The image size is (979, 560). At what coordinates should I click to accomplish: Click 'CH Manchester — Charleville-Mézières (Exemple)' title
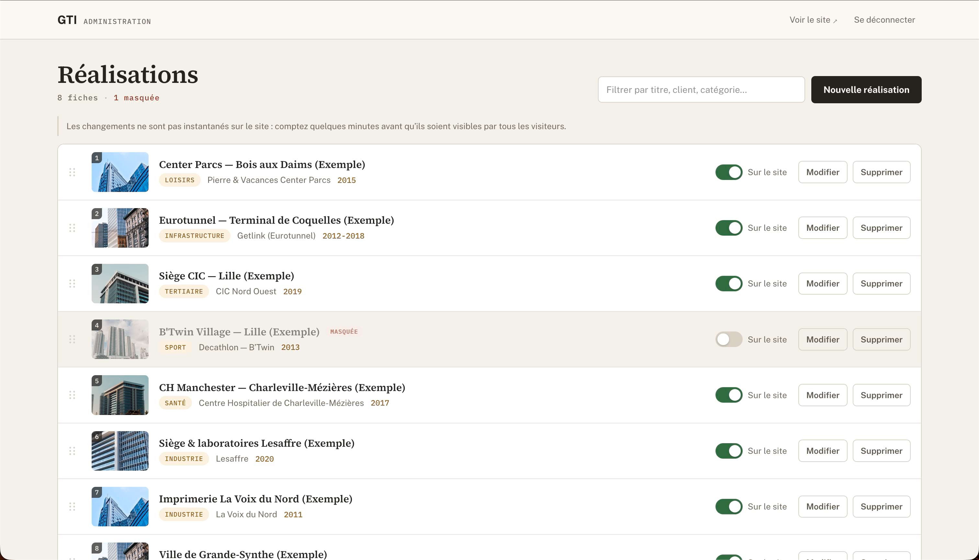pos(282,388)
